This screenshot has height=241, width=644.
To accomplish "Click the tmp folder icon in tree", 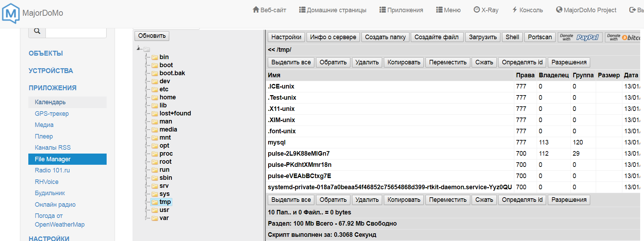I will tap(155, 202).
